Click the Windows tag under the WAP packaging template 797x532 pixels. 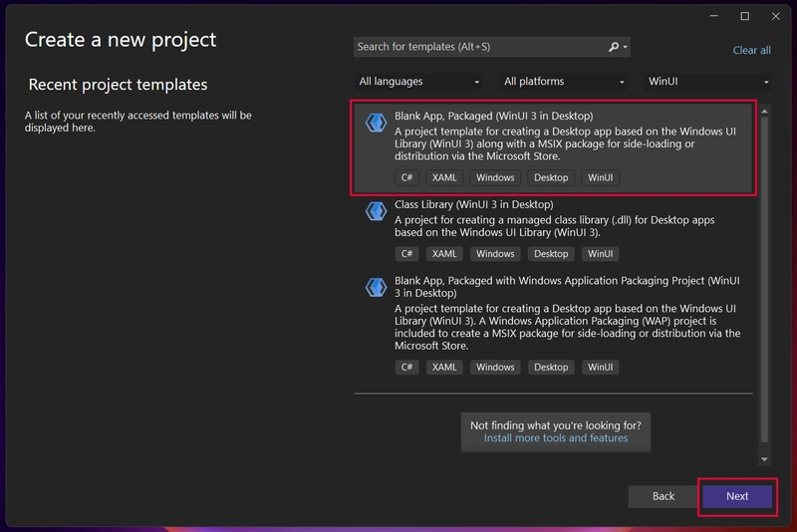pyautogui.click(x=495, y=368)
